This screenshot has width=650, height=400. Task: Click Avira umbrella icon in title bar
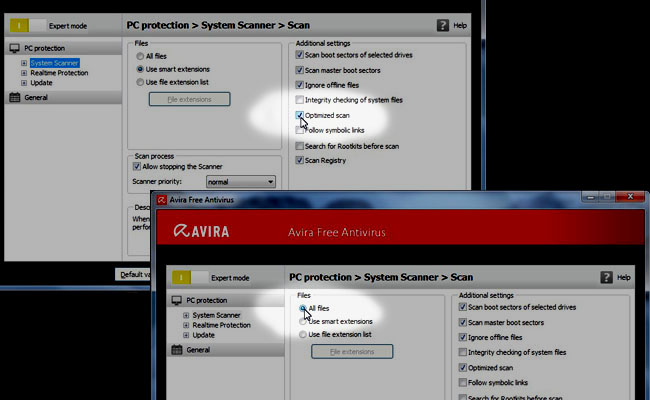[x=162, y=200]
